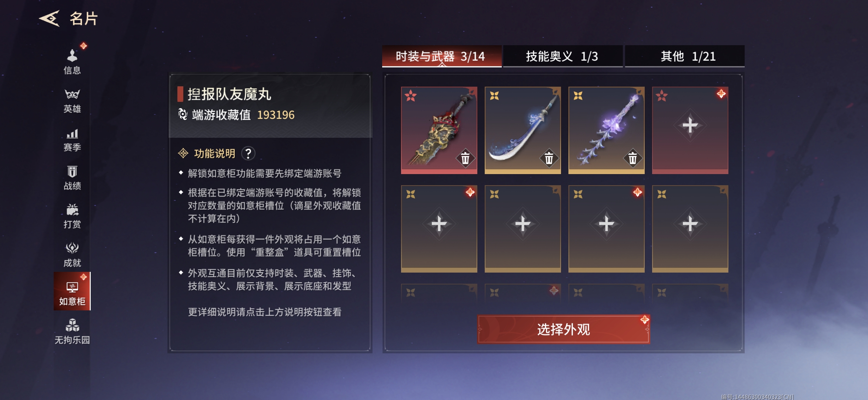Viewport: 868px width, 400px height.
Task: Switch to the 技能奥义 1/3 tab
Action: tap(562, 56)
